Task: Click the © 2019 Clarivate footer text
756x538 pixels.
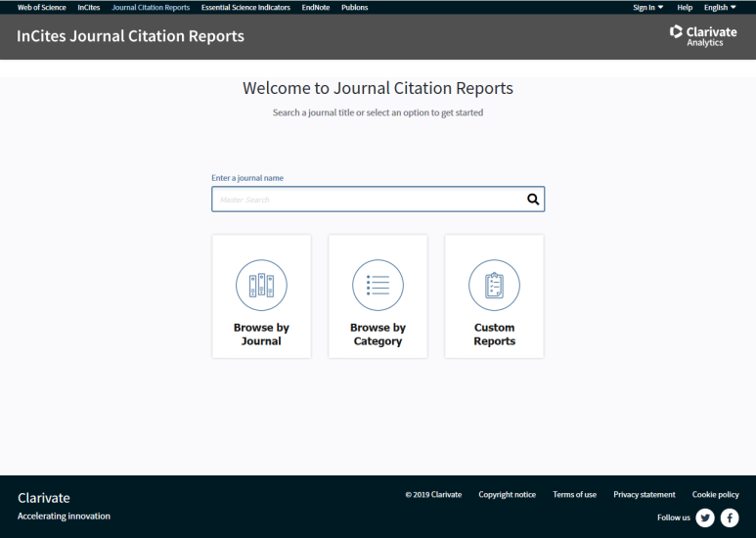Action: coord(433,495)
